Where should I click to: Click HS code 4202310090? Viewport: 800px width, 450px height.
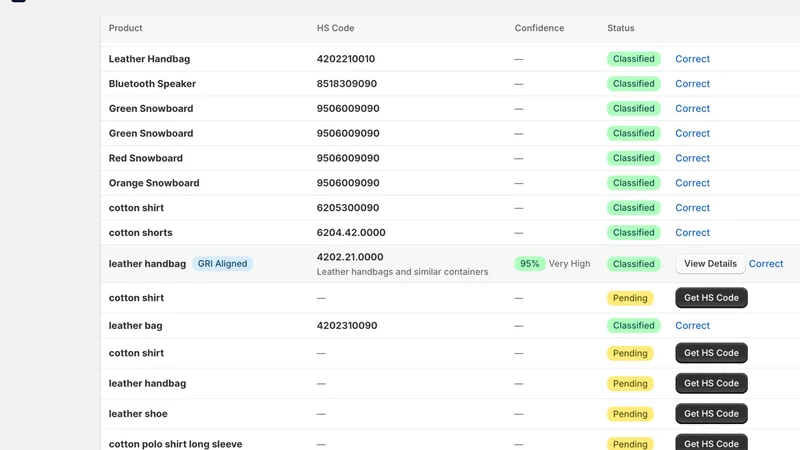coord(347,326)
